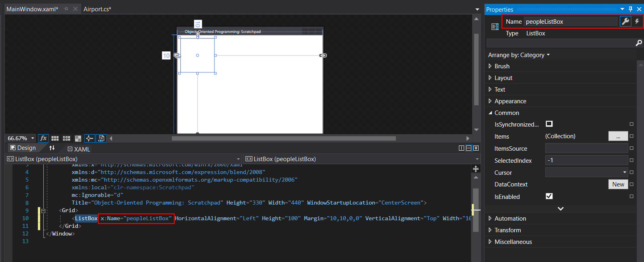The height and width of the screenshot is (262, 644).
Task: Expand the Miscellaneous category
Action: pyautogui.click(x=490, y=242)
